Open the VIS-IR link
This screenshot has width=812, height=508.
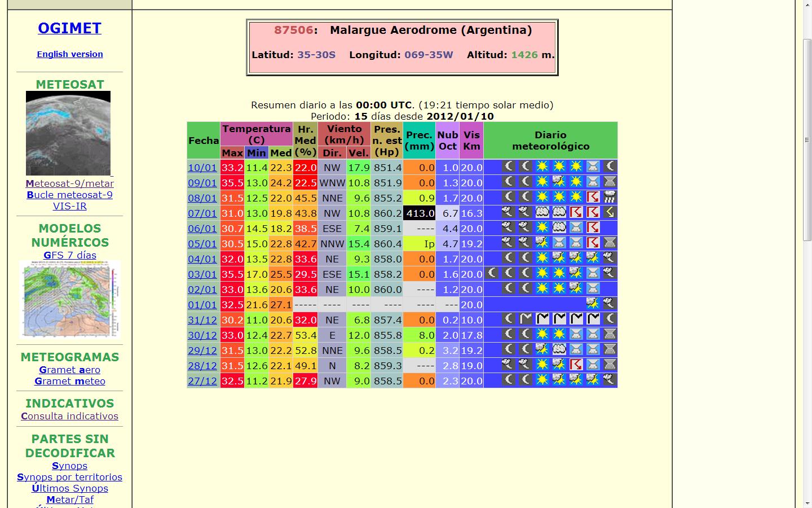click(x=70, y=206)
